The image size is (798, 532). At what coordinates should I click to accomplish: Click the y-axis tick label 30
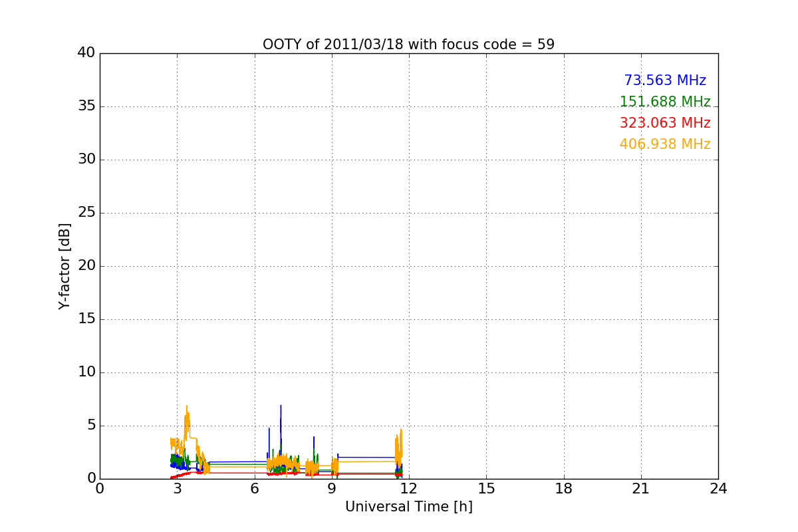(86, 160)
